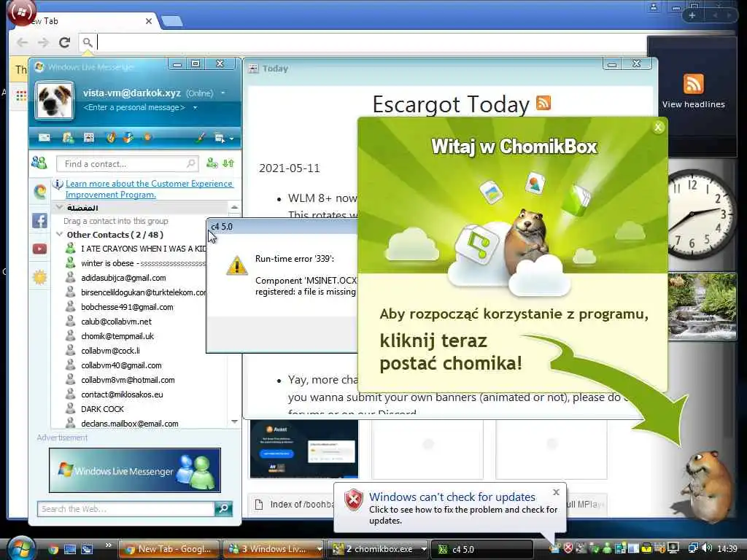Open the show menu icon in Messenger toolbar
The height and width of the screenshot is (560, 747).
pos(220,138)
